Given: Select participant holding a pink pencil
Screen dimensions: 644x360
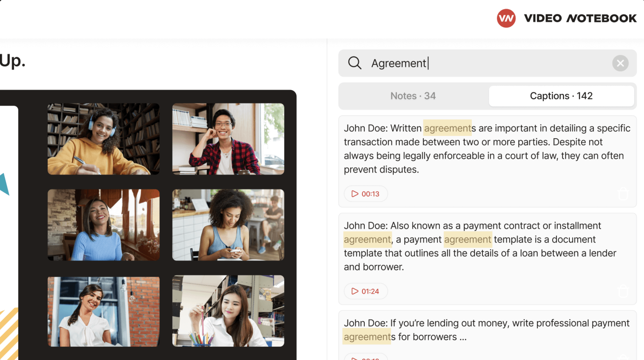Looking at the screenshot, I should (228, 311).
